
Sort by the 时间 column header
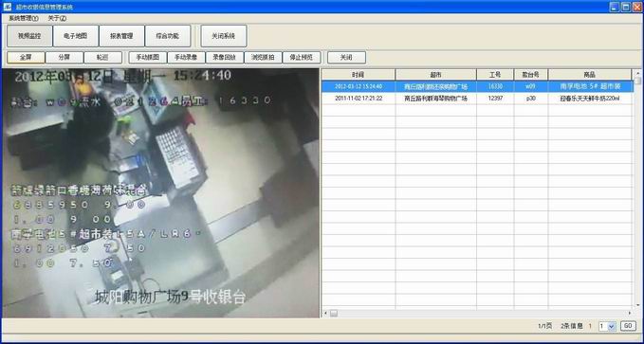(359, 75)
